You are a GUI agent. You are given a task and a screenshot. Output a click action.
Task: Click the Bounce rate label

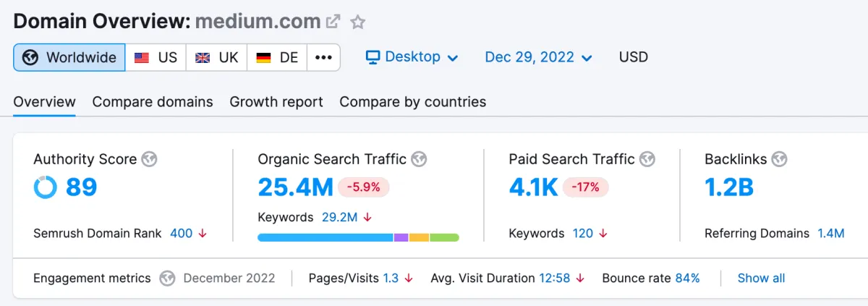click(x=637, y=278)
